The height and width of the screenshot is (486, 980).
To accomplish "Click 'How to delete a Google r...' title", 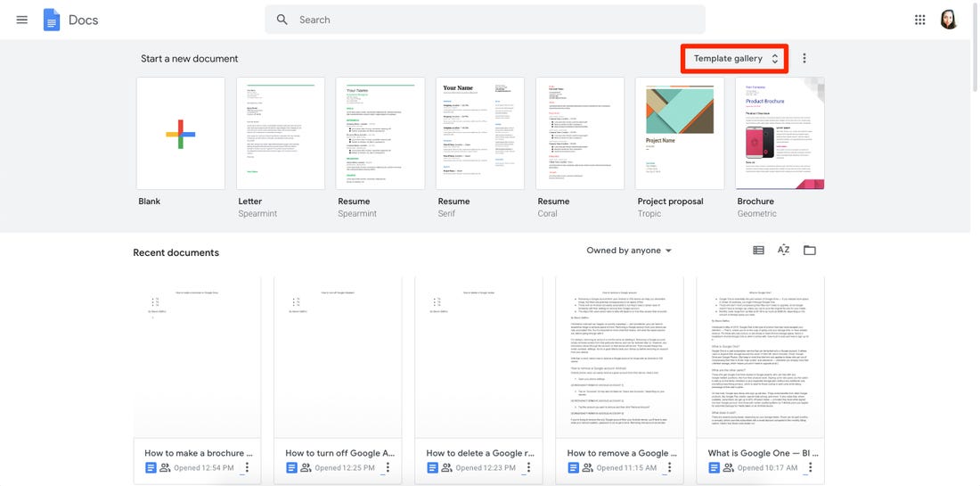I will pos(480,453).
